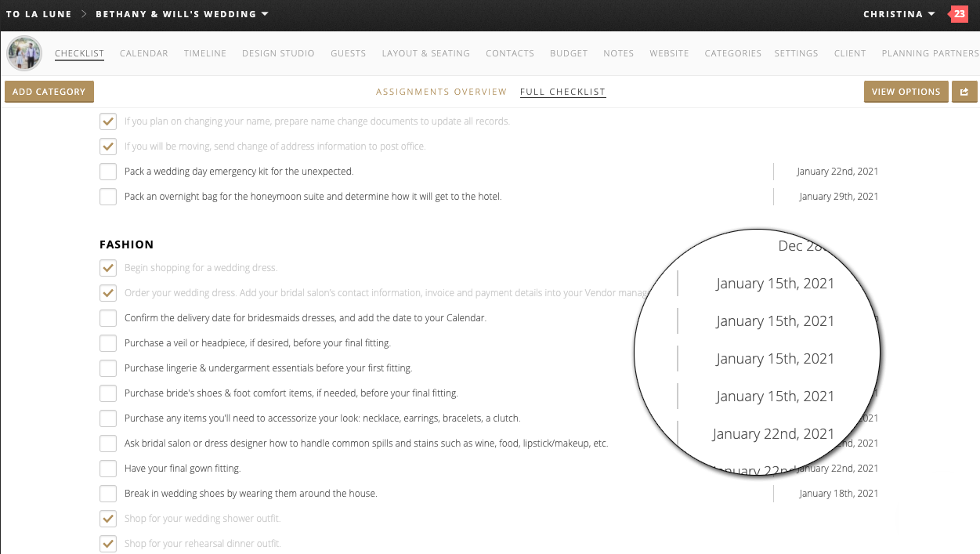Uncheck 'Shop for your wedding shower outfit'
980x554 pixels.
tap(108, 519)
